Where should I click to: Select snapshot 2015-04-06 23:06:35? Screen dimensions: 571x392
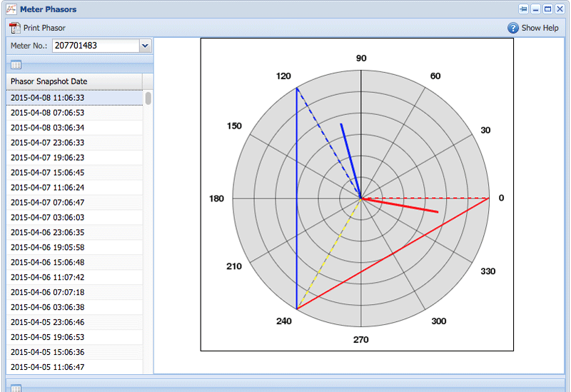pos(74,233)
